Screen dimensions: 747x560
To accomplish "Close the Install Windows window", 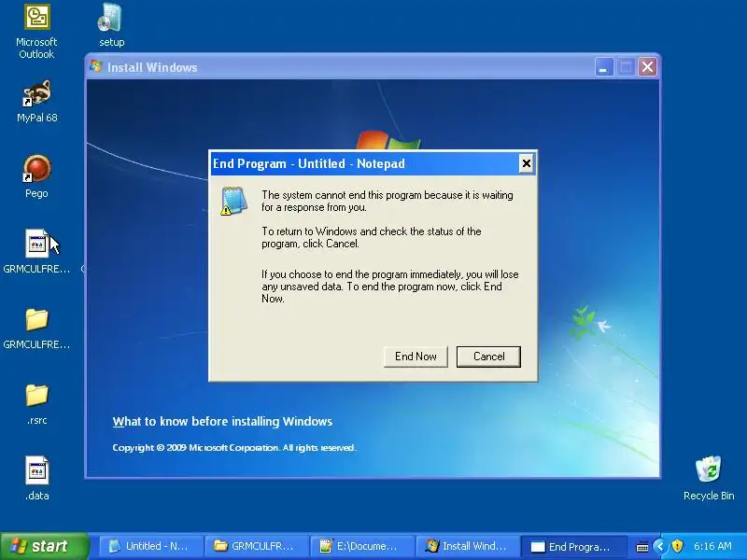I will tap(647, 67).
